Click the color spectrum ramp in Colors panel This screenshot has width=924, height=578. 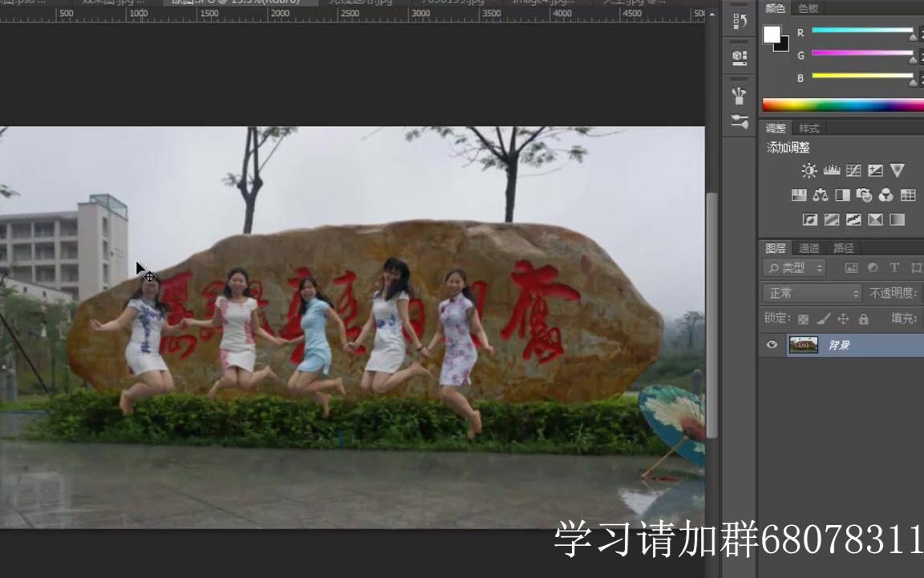pyautogui.click(x=838, y=103)
